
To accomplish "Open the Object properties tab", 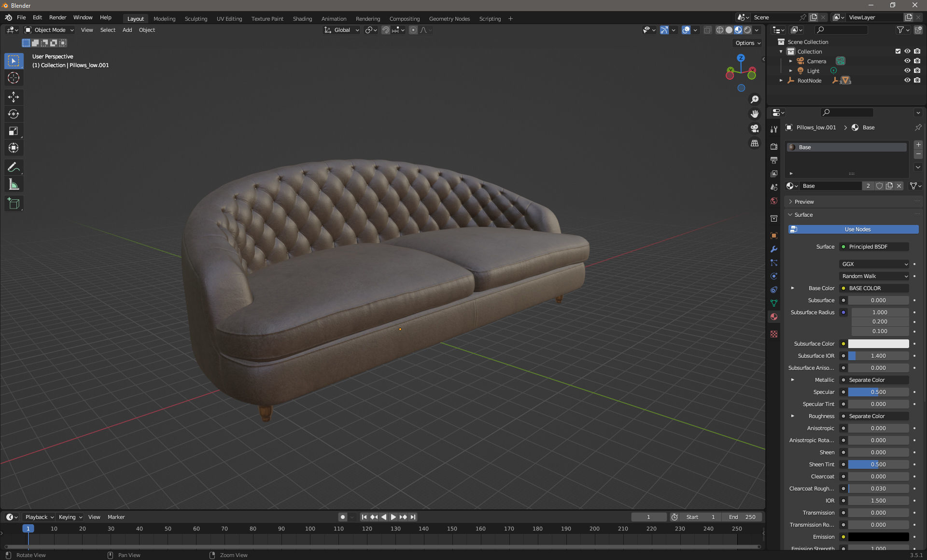I will [x=774, y=236].
